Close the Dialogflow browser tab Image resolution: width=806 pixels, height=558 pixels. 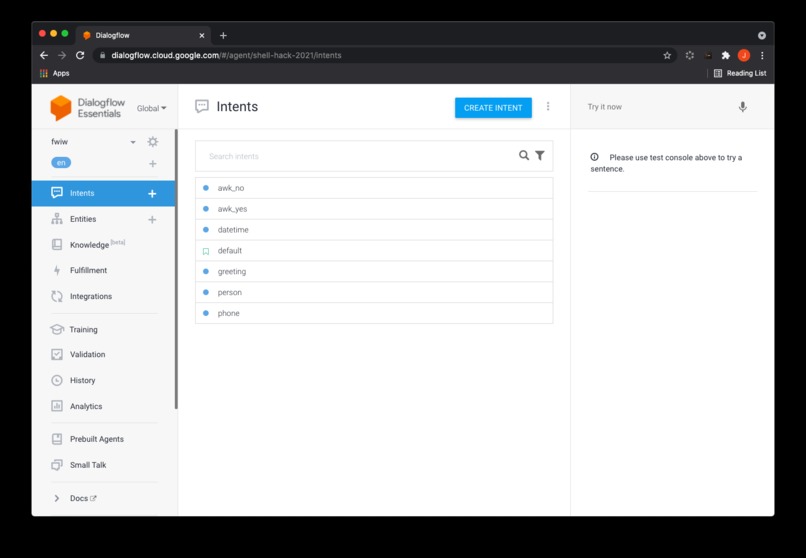point(202,35)
